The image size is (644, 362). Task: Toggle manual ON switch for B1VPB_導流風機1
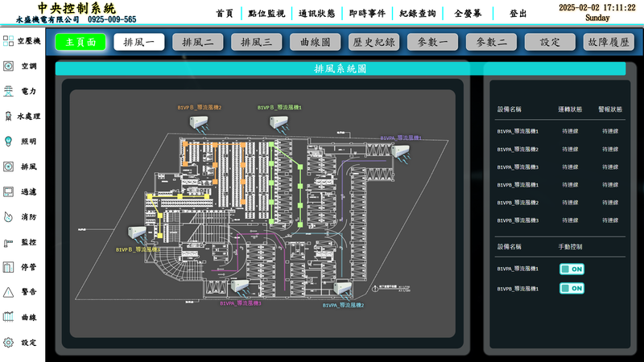pyautogui.click(x=572, y=288)
